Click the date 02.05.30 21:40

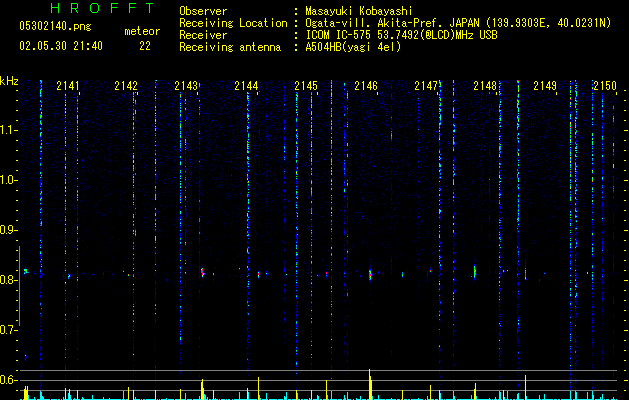point(61,46)
